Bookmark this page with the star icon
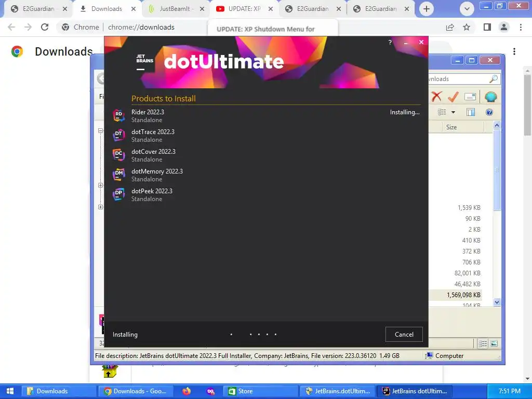This screenshot has height=399, width=532. pos(467,27)
